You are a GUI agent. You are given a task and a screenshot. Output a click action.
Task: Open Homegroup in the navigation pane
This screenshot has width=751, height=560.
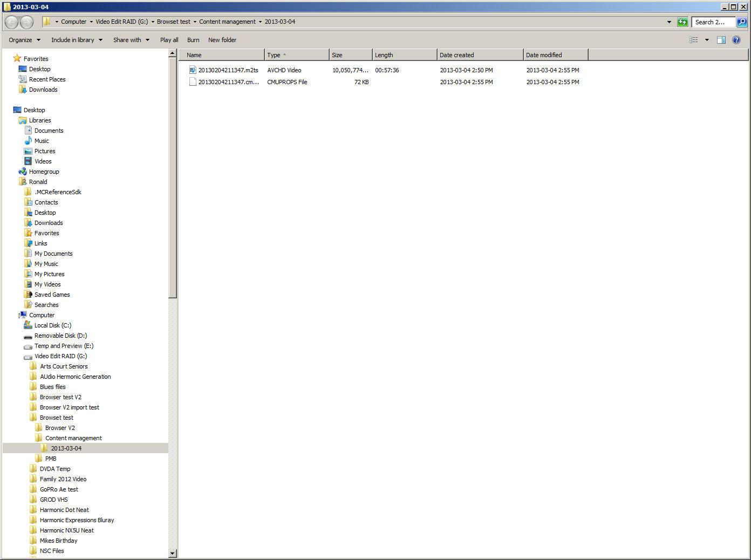pyautogui.click(x=44, y=172)
